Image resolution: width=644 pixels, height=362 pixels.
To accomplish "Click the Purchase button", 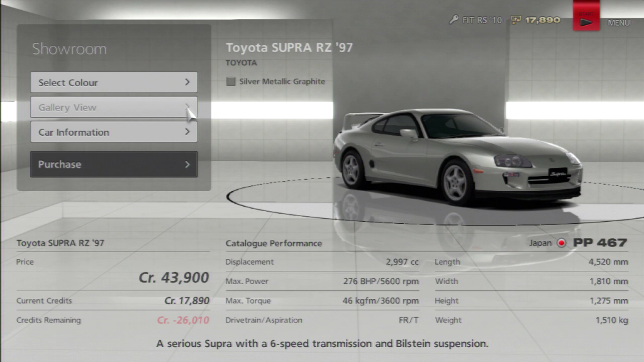I will (x=114, y=164).
